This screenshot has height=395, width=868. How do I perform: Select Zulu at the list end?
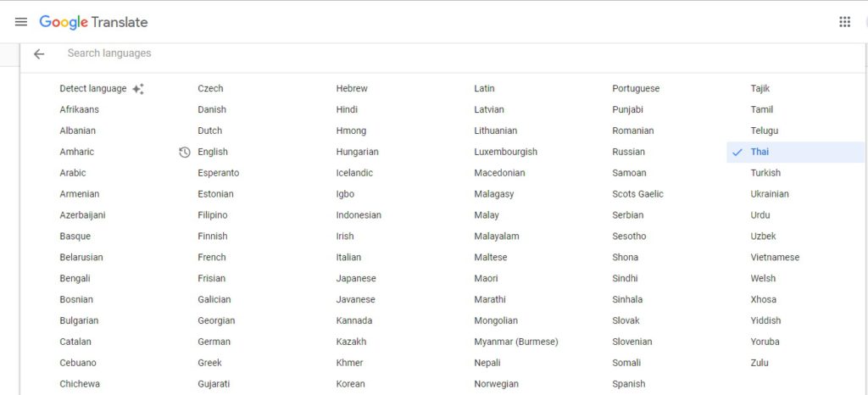tap(759, 363)
